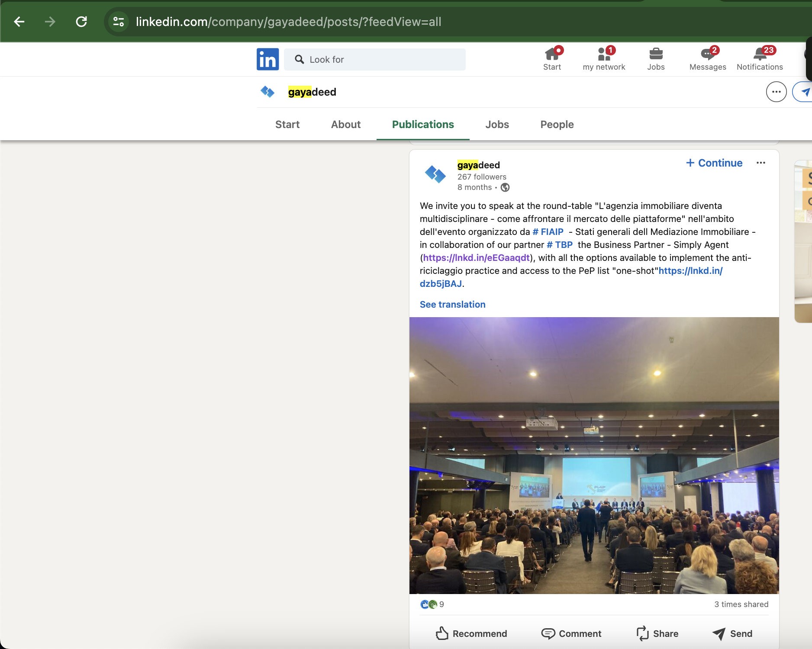Click the Recommend thumbs-up button
Screen dimensions: 812x649
471,633
